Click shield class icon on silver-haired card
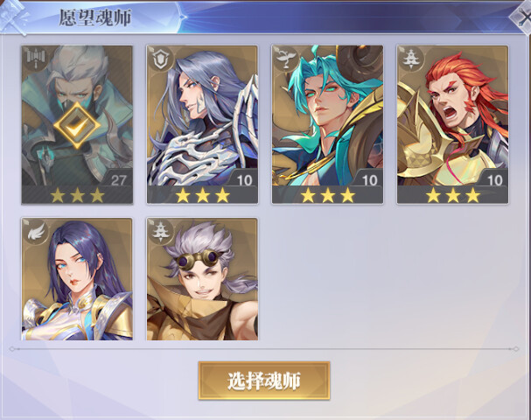Screen dimensions: 531x420 (x=160, y=59)
